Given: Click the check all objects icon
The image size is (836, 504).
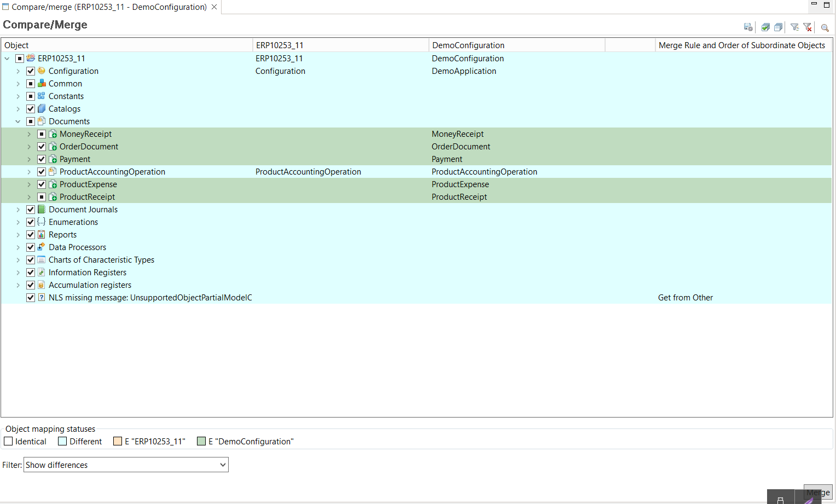Looking at the screenshot, I should (x=765, y=27).
